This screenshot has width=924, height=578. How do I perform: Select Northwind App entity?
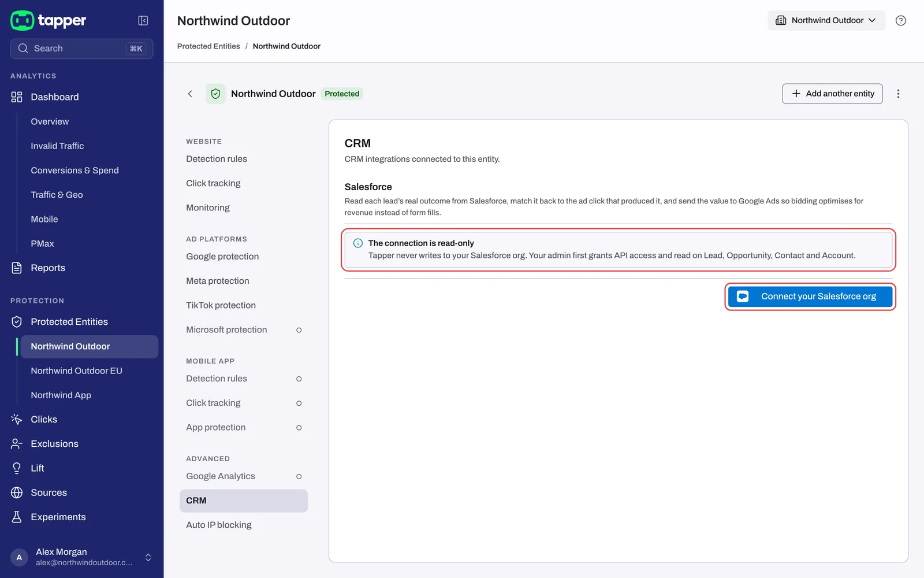coord(61,395)
